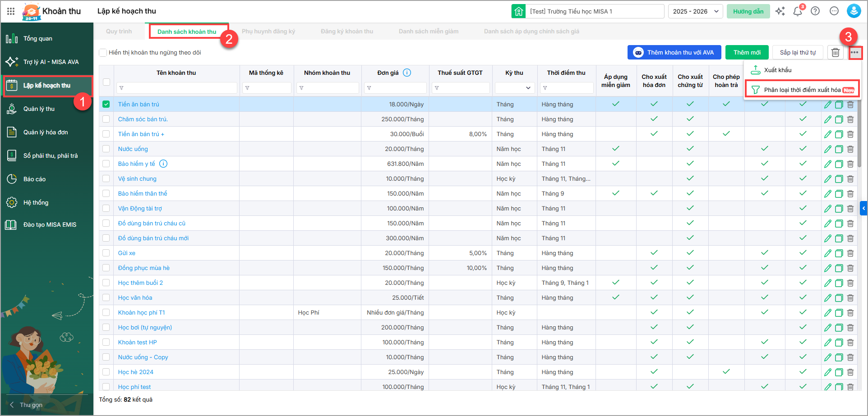Screen dimensions: 868x416
Task: Open the notifications bell icon
Action: click(797, 12)
